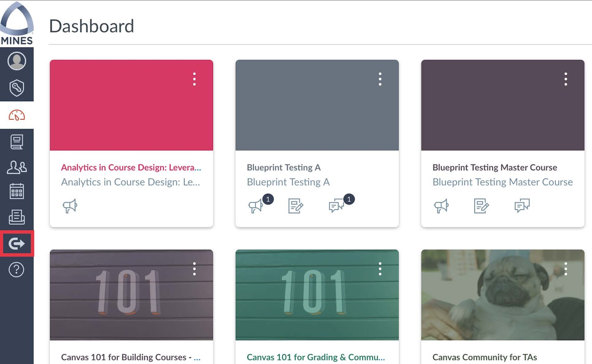
Task: Click the gray subtitle 'Blueprint Testing A'
Action: point(288,182)
